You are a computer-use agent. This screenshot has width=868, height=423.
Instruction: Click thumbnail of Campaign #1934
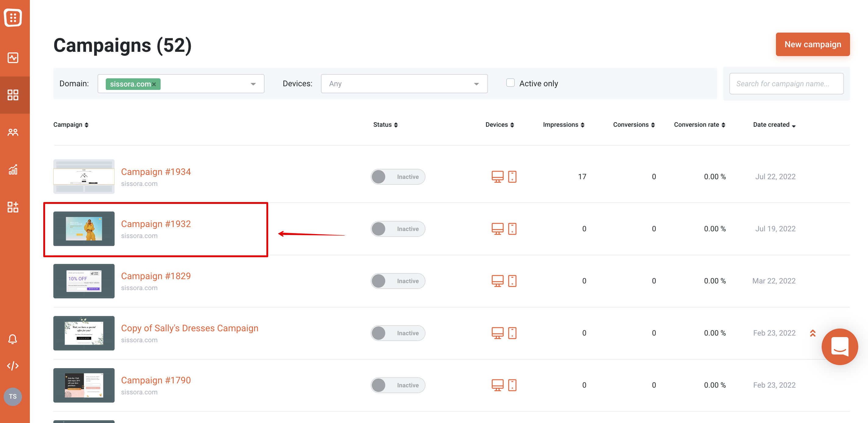84,176
